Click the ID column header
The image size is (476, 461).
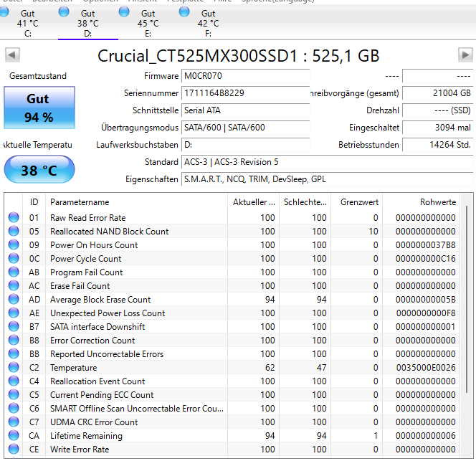(34, 202)
